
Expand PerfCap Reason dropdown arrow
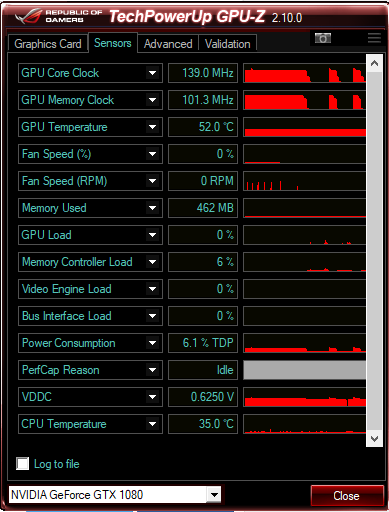[153, 370]
